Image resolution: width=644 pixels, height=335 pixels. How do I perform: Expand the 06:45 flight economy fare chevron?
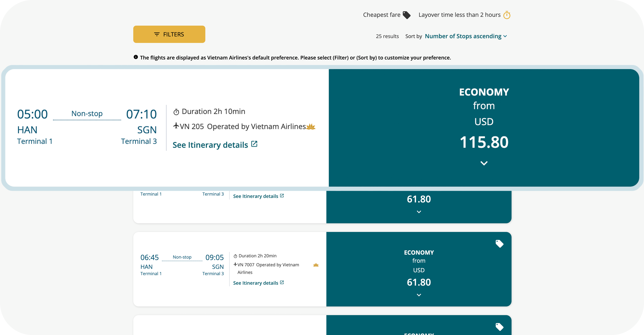(419, 295)
